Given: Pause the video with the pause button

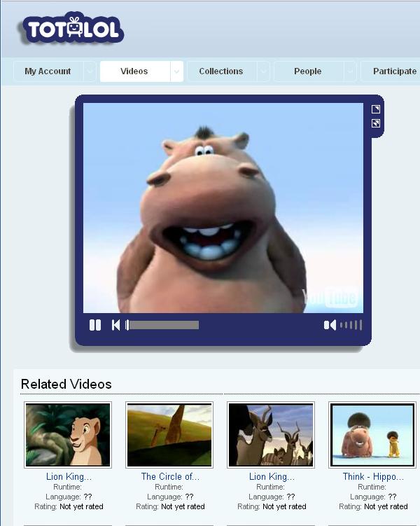Looking at the screenshot, I should point(95,325).
